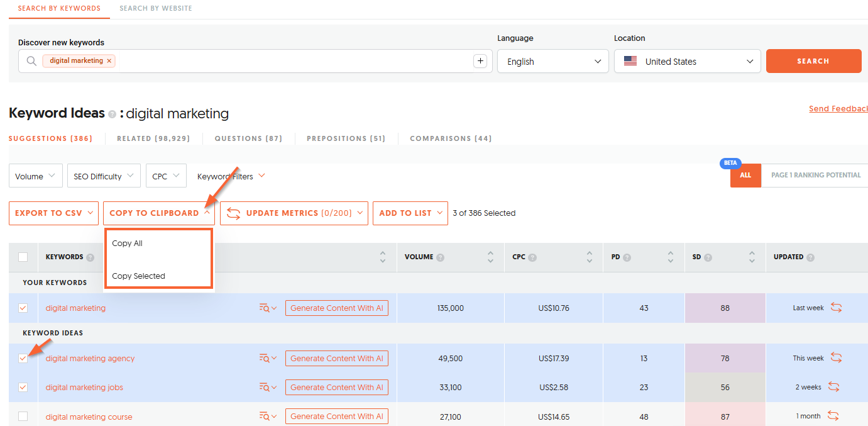Viewport: 868px width, 426px height.
Task: Sort by SD column arrows
Action: (x=752, y=257)
